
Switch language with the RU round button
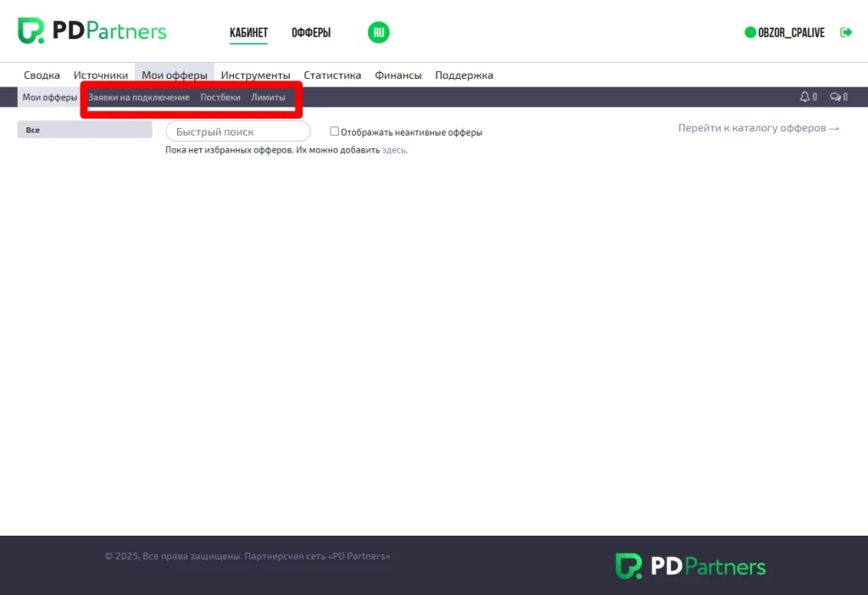click(379, 32)
